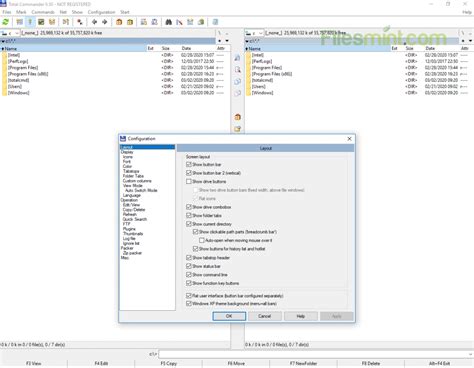Open the multi-rename tool icon

(x=179, y=22)
